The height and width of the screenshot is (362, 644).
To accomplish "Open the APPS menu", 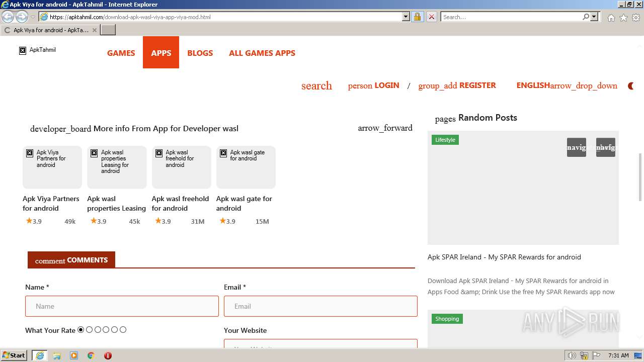I will click(161, 52).
